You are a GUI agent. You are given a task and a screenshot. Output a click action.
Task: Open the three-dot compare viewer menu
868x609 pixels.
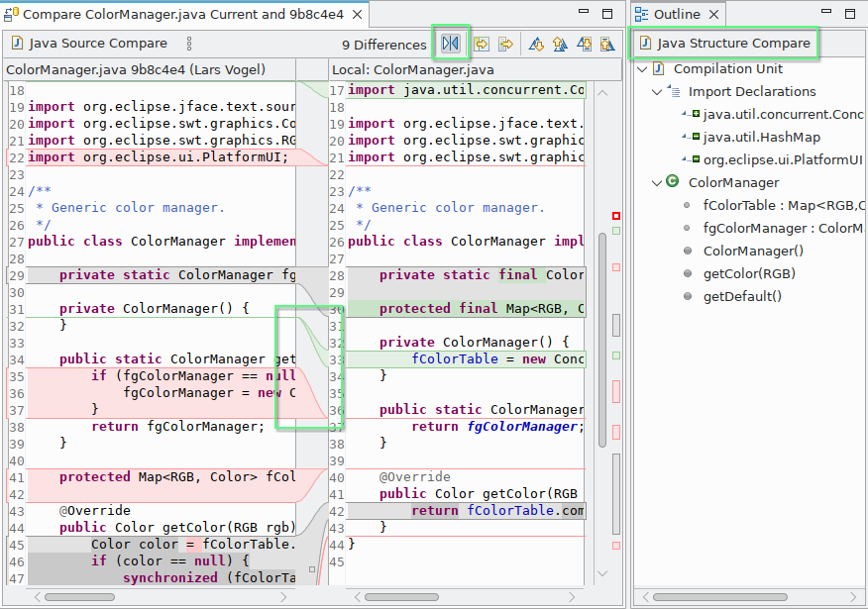tap(189, 44)
